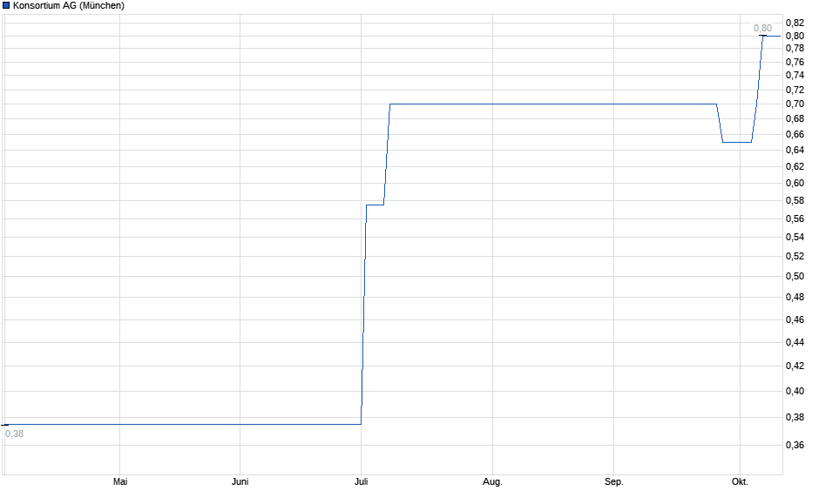This screenshot has width=819, height=504.
Task: Click the 0,36 value on the price axis
Action: [x=795, y=445]
